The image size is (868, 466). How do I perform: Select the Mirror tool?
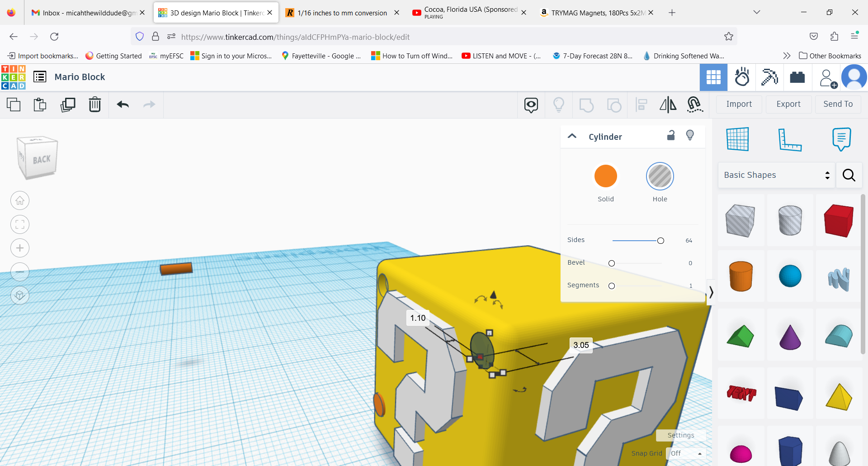[x=668, y=105]
